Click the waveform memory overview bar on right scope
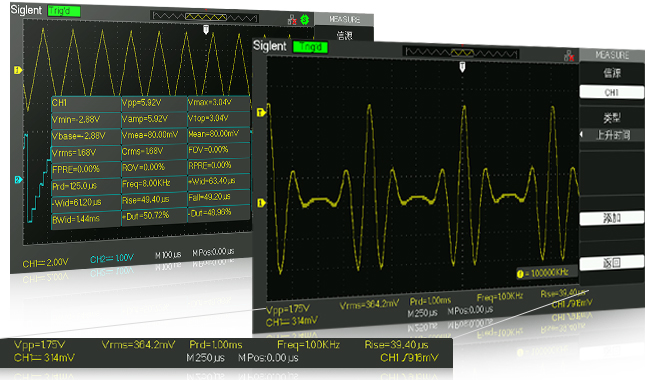 [461, 53]
